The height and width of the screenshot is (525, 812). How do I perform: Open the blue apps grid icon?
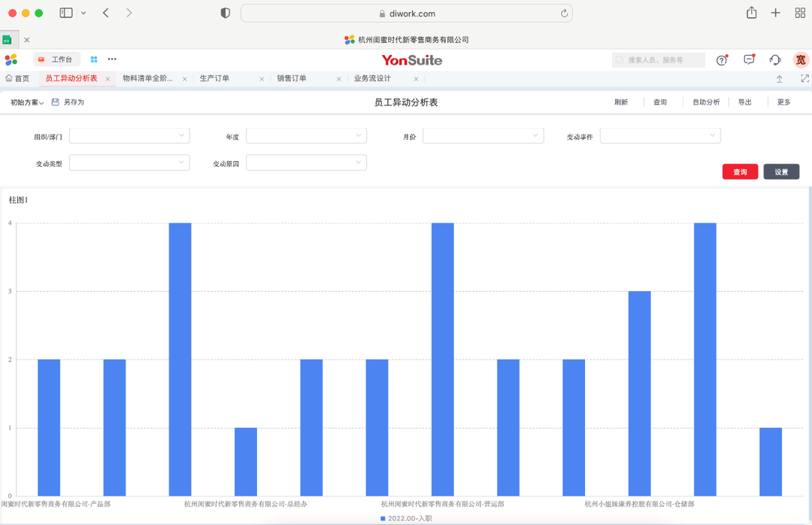tap(94, 59)
